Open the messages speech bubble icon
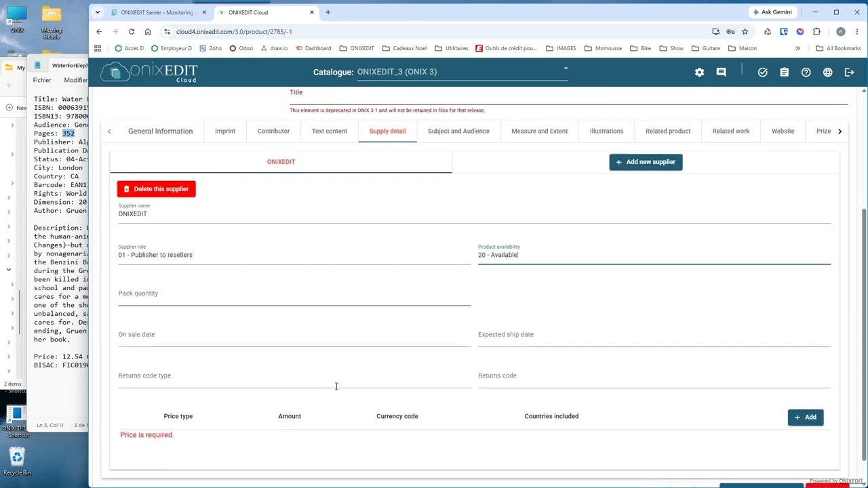 coord(721,73)
